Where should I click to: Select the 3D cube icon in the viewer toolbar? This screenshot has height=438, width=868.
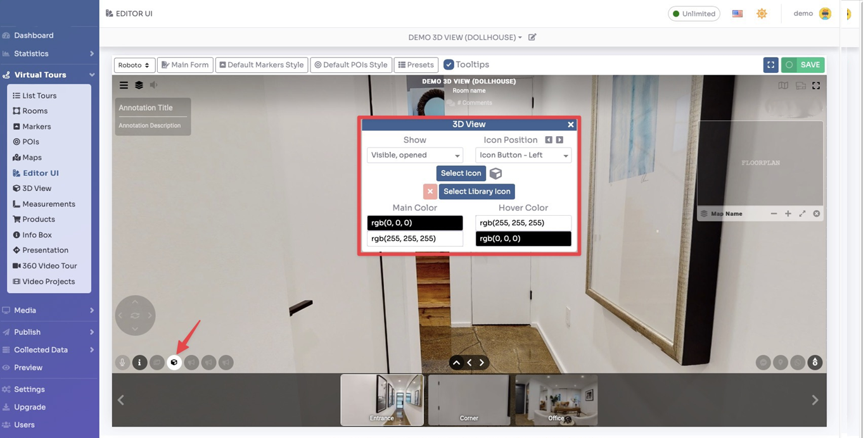(174, 362)
